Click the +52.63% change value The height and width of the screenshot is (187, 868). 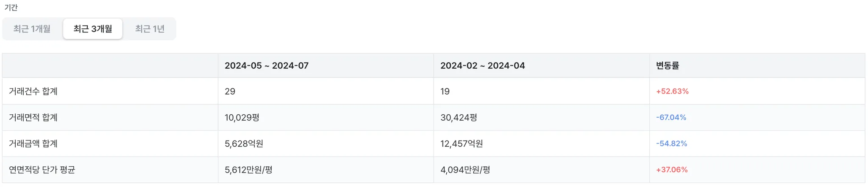tap(672, 91)
